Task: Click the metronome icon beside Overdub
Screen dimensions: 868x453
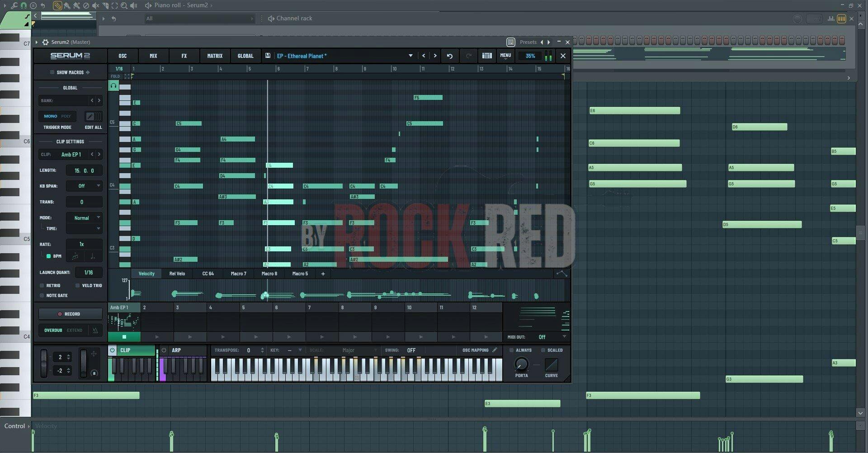Action: (95, 330)
